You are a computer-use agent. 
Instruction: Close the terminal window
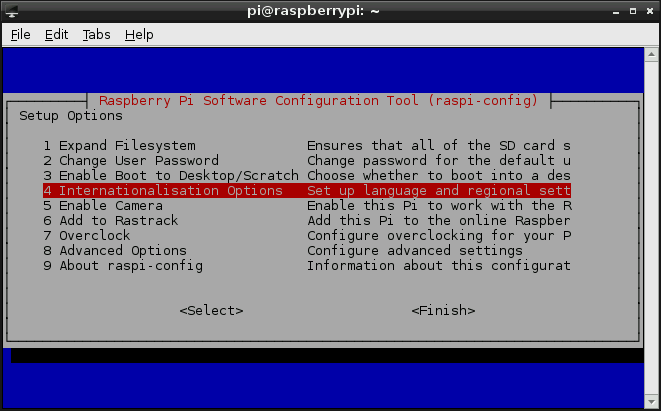click(x=650, y=11)
